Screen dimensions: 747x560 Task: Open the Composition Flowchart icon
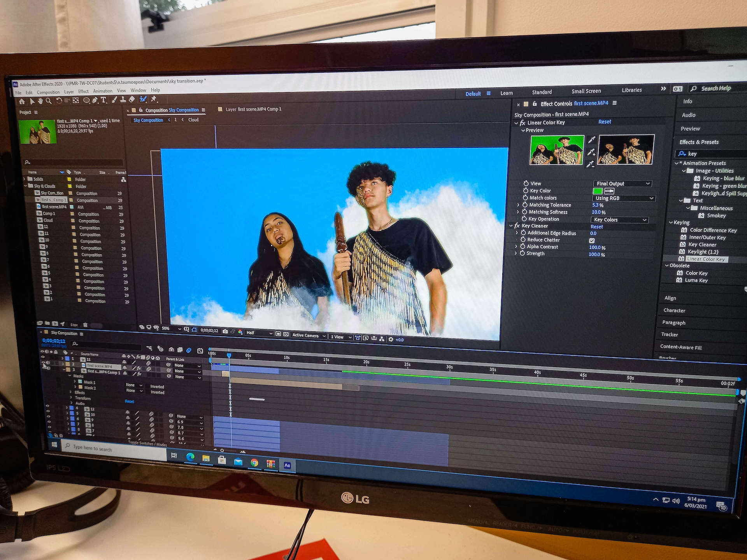(382, 339)
